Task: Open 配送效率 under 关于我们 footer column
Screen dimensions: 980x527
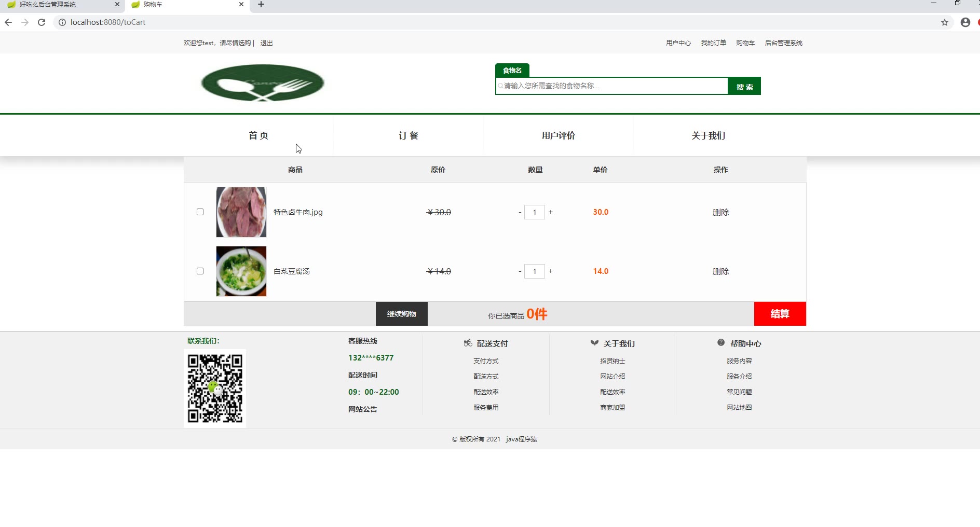Action: pos(612,392)
